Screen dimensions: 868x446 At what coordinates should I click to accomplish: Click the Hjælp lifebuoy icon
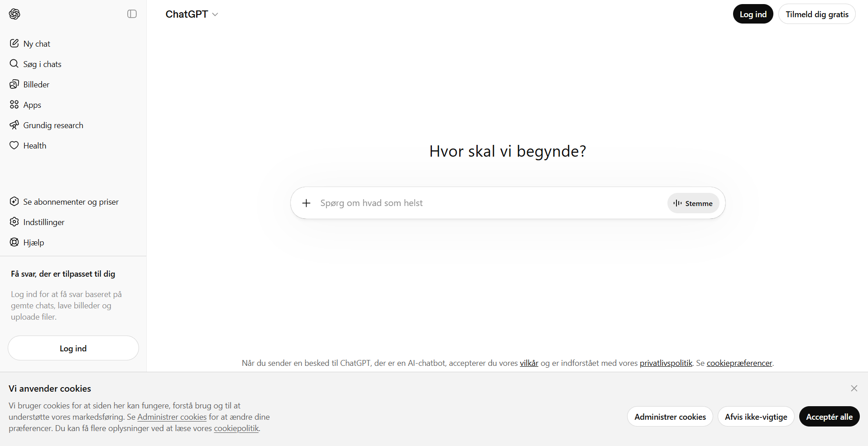click(x=14, y=242)
